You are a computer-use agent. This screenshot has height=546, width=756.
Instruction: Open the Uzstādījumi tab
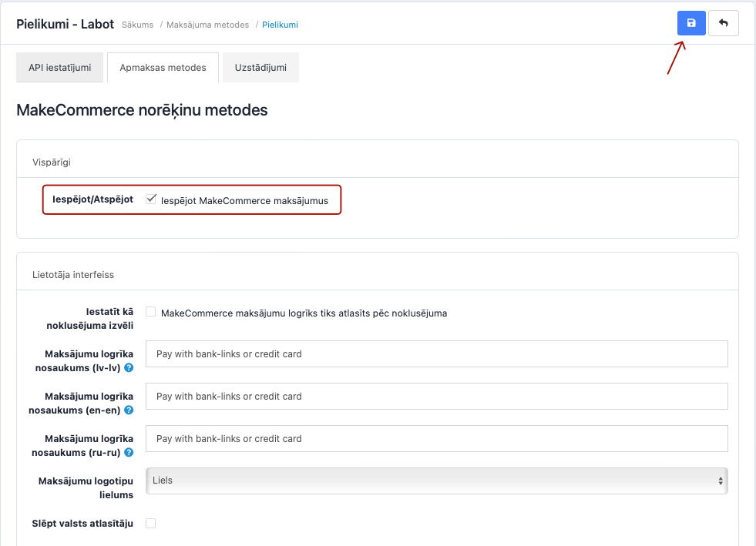click(x=260, y=68)
